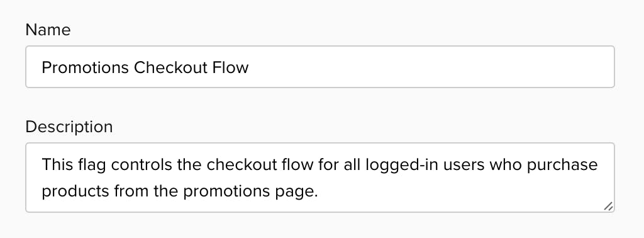
Task: Focus the Name input field
Action: [320, 67]
